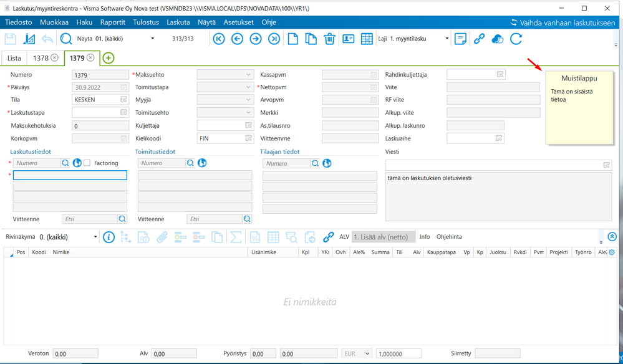
Task: Copy invoice using the duplicate pages icon
Action: (311, 39)
